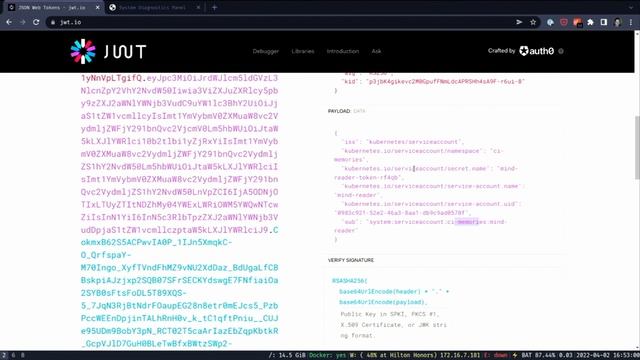Open the user profile avatar
Screen dimensions: 640x360
tap(617, 22)
